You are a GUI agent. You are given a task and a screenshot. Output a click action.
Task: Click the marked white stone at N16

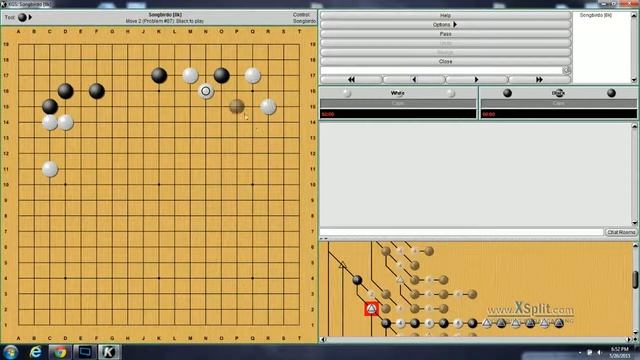(206, 91)
